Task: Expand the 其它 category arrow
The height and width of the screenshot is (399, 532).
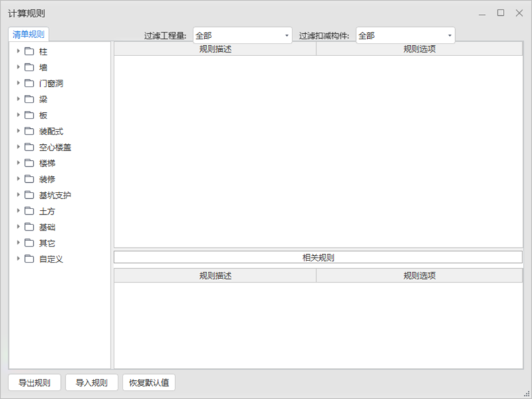Action: (19, 242)
